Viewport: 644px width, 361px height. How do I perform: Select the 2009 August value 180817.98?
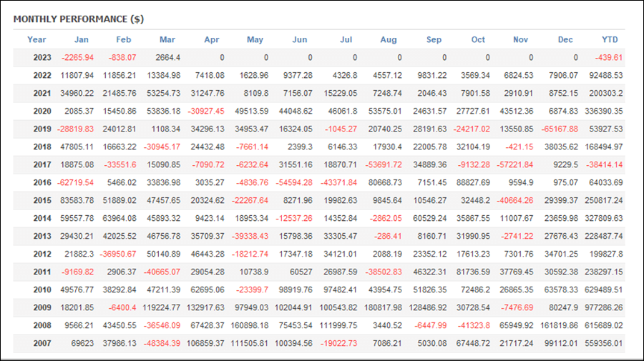383,307
